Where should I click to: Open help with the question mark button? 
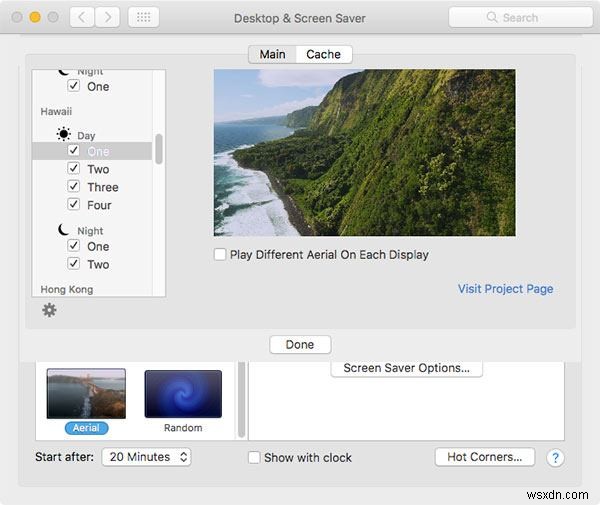point(555,458)
